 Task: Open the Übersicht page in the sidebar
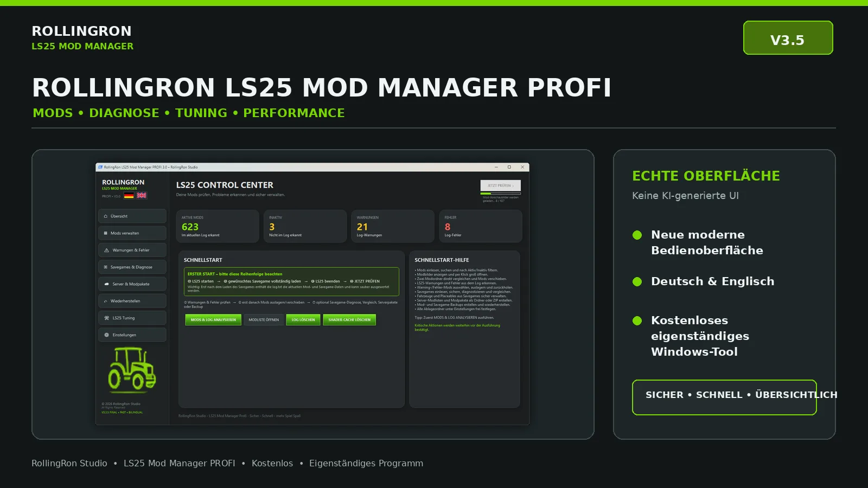tap(132, 216)
